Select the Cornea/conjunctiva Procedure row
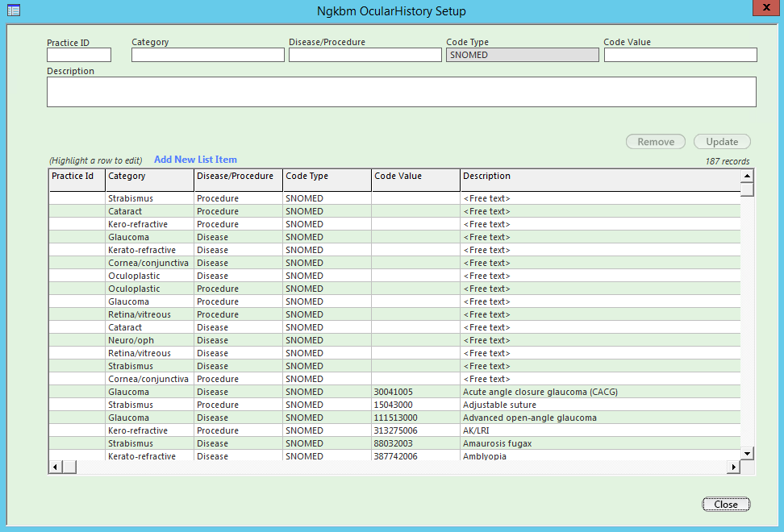 pos(394,379)
